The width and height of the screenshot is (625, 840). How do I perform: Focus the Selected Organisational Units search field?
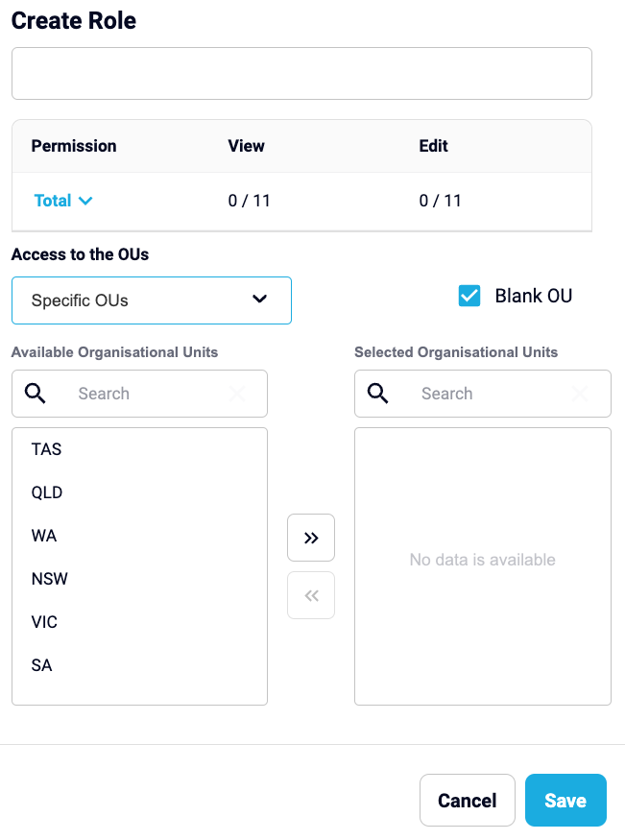(x=483, y=394)
